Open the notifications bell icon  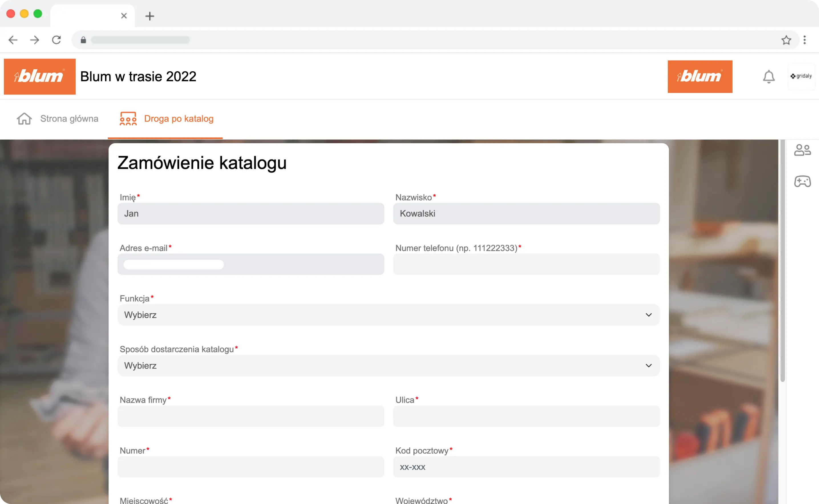coord(768,76)
